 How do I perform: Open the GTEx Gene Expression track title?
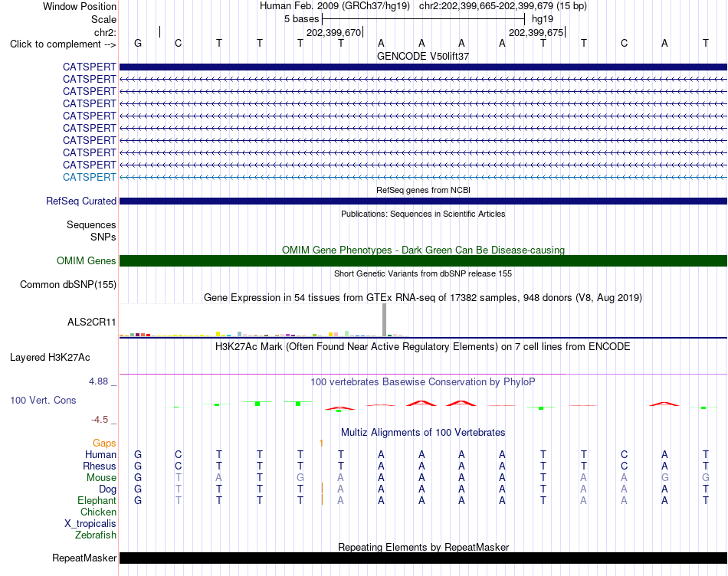423,297
